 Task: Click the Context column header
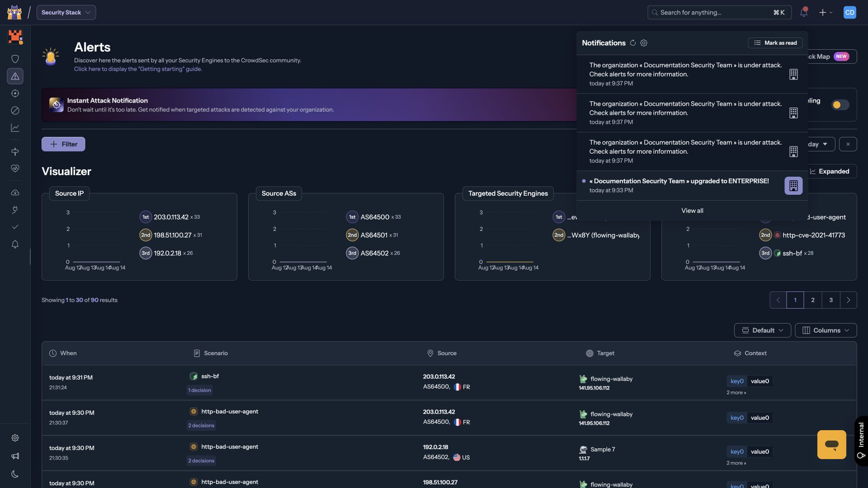click(x=750, y=353)
